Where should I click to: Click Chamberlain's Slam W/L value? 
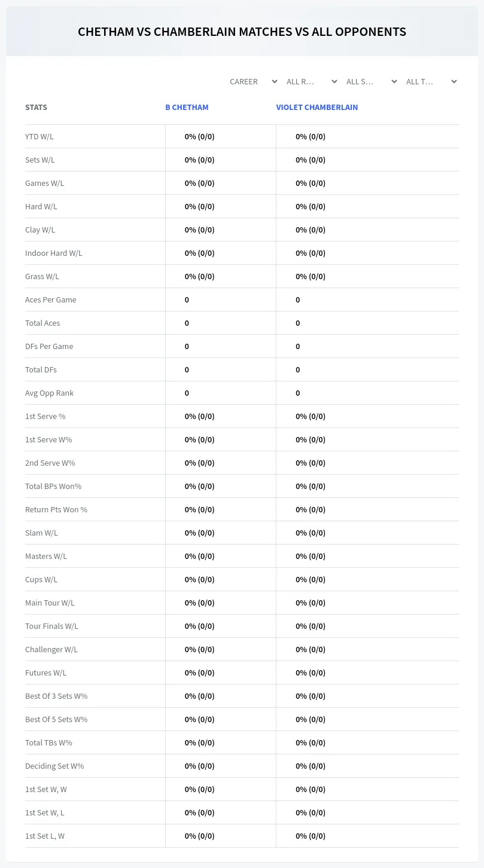(311, 533)
